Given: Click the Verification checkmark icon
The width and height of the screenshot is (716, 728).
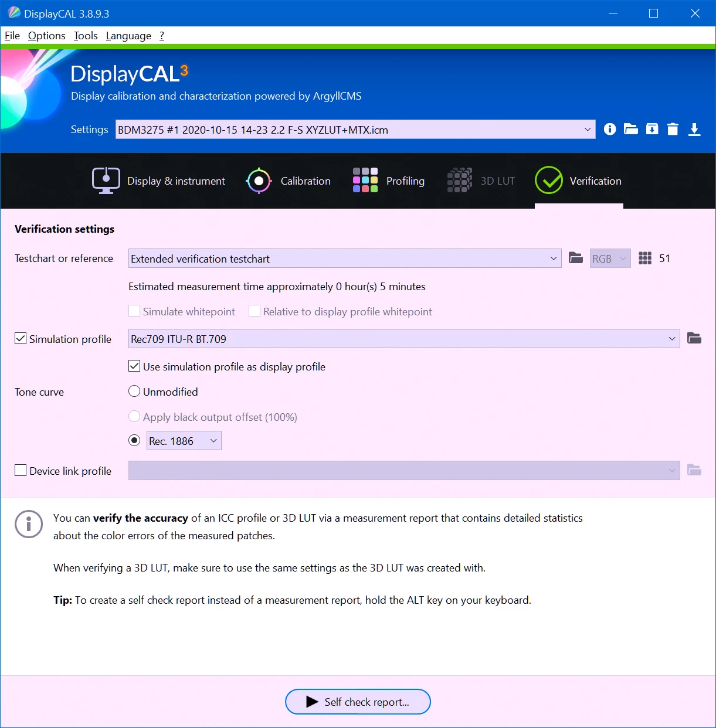Looking at the screenshot, I should coord(549,181).
